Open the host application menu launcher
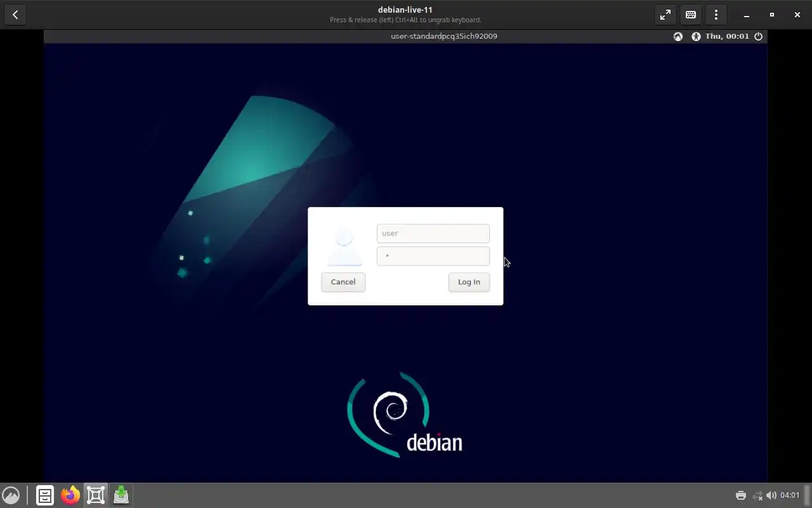The height and width of the screenshot is (508, 812). (x=11, y=495)
